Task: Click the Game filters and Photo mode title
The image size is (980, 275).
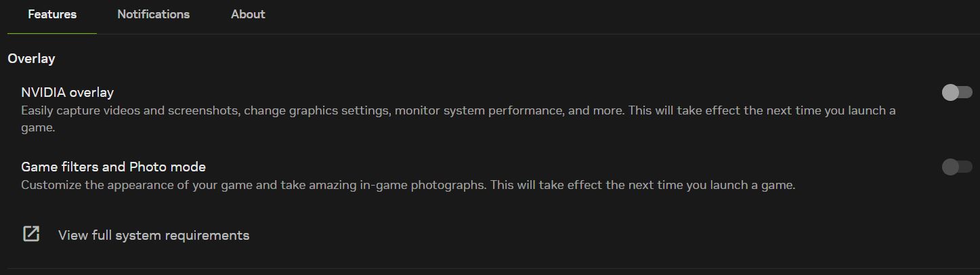Action: pyautogui.click(x=113, y=167)
